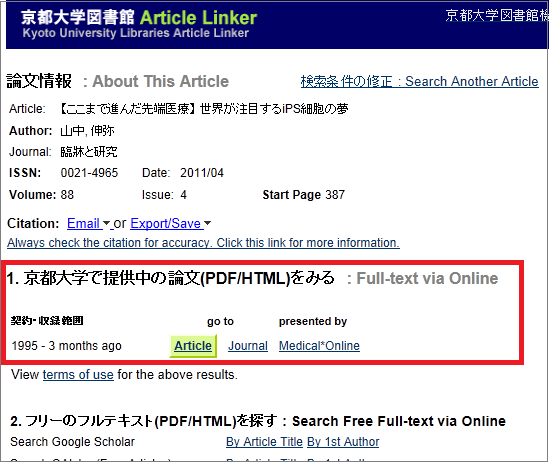Open the Export/Save citation link
549x462 pixels.
pos(166,223)
